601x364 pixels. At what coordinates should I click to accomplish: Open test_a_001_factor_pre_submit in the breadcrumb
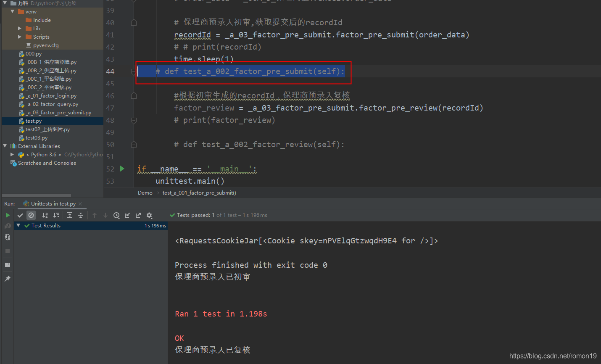coord(199,193)
